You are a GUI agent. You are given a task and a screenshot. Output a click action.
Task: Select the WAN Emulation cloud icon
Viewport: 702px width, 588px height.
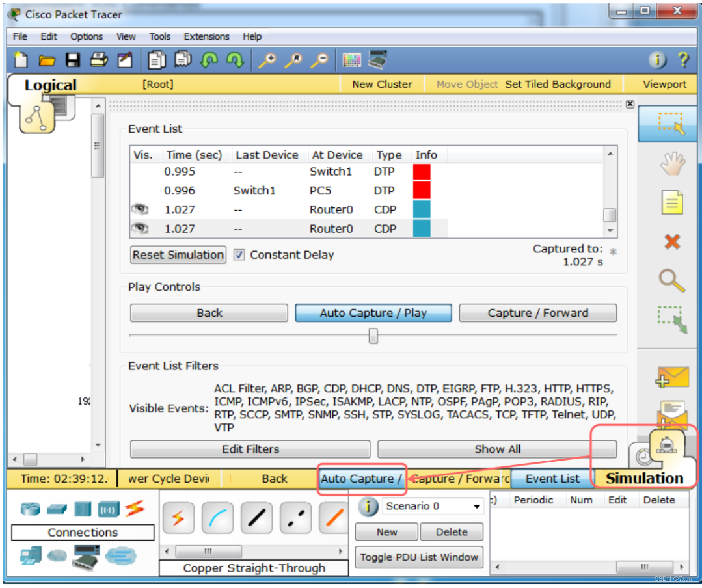click(x=57, y=555)
